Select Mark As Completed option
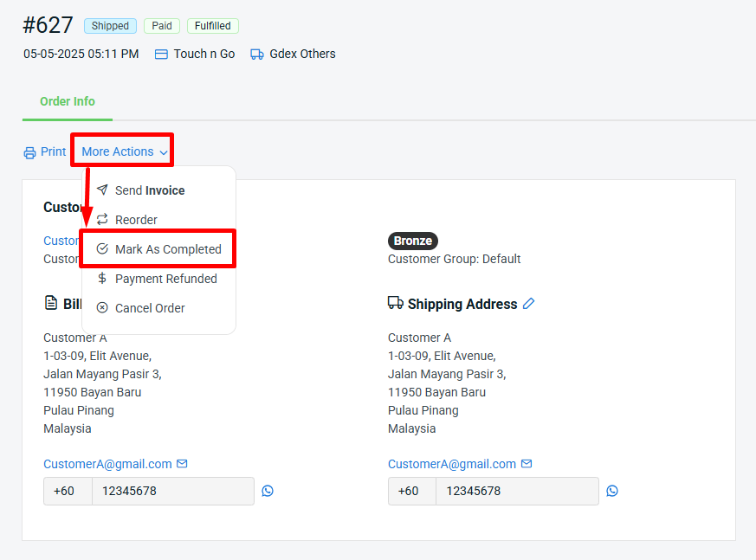The height and width of the screenshot is (560, 756). click(x=167, y=249)
